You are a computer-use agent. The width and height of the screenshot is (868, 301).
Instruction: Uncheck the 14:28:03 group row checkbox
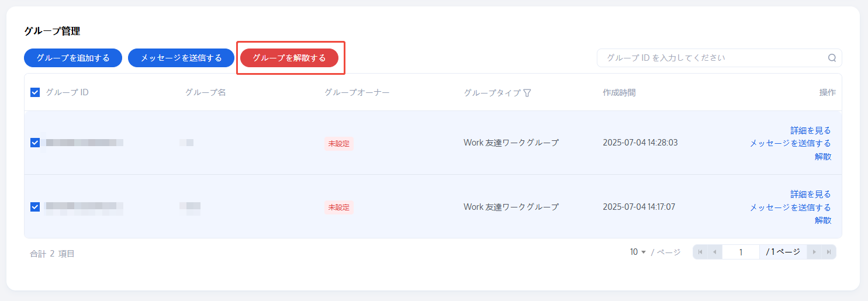[35, 143]
